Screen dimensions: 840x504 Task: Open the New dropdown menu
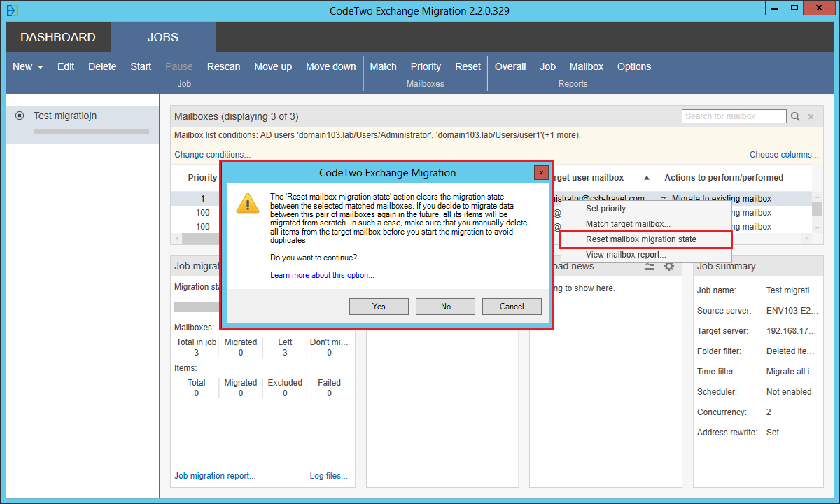[22, 66]
